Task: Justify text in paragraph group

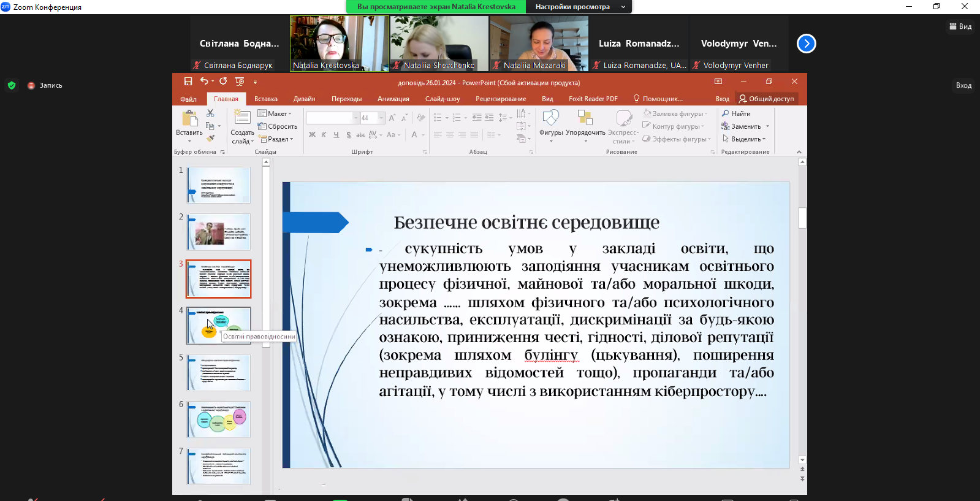Action: tap(474, 135)
